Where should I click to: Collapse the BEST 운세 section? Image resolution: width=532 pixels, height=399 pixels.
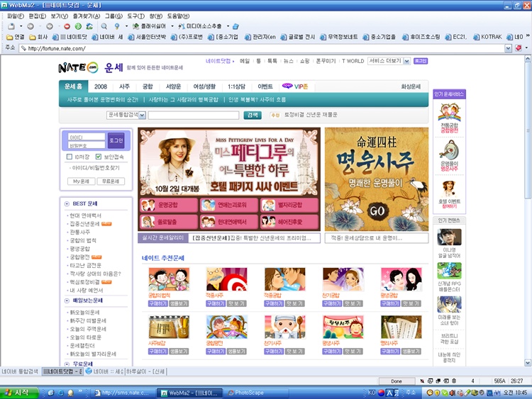(67, 203)
